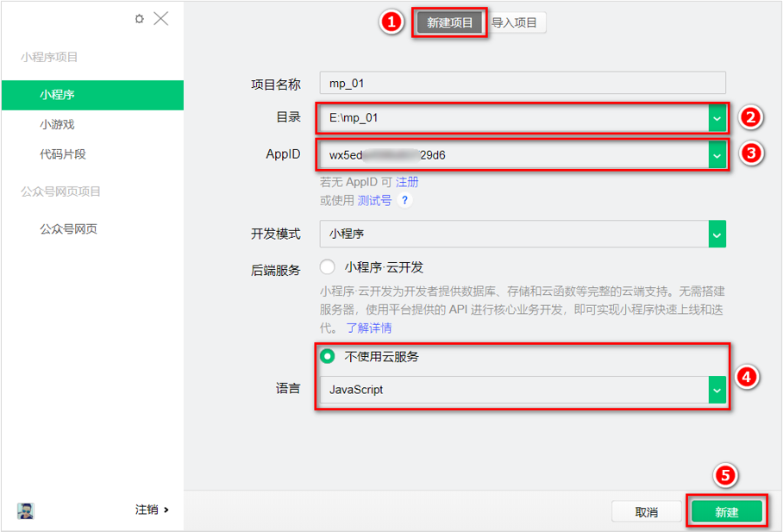Open settings via the gear icon

(140, 19)
